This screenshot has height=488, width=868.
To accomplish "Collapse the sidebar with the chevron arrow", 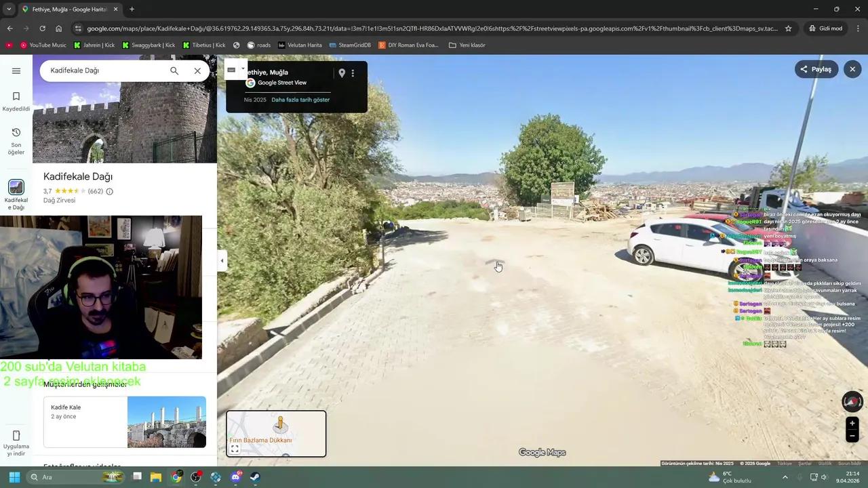I will tap(222, 260).
